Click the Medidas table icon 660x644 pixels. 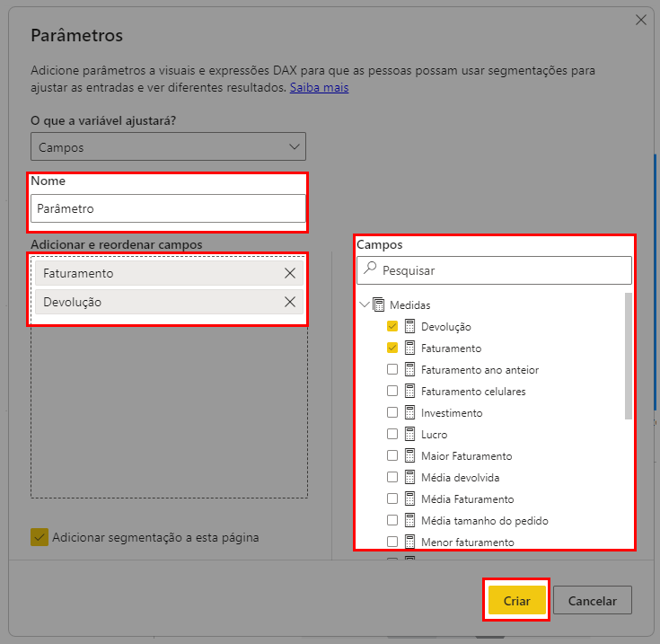tap(379, 305)
